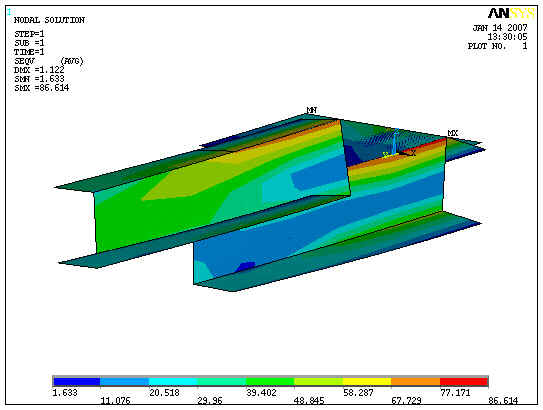Click the MN minimum stress marker

312,110
